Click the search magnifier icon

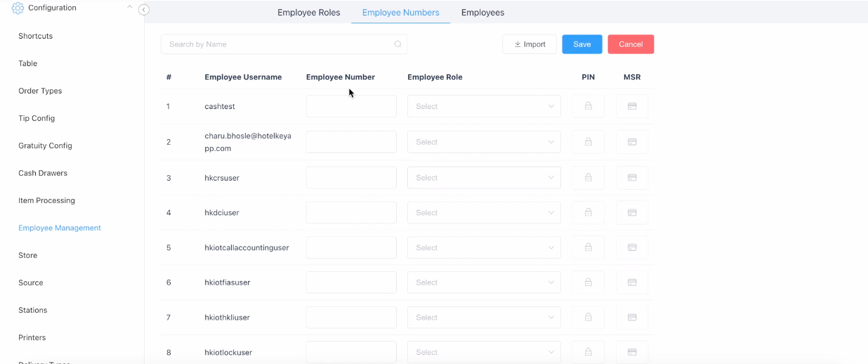397,44
